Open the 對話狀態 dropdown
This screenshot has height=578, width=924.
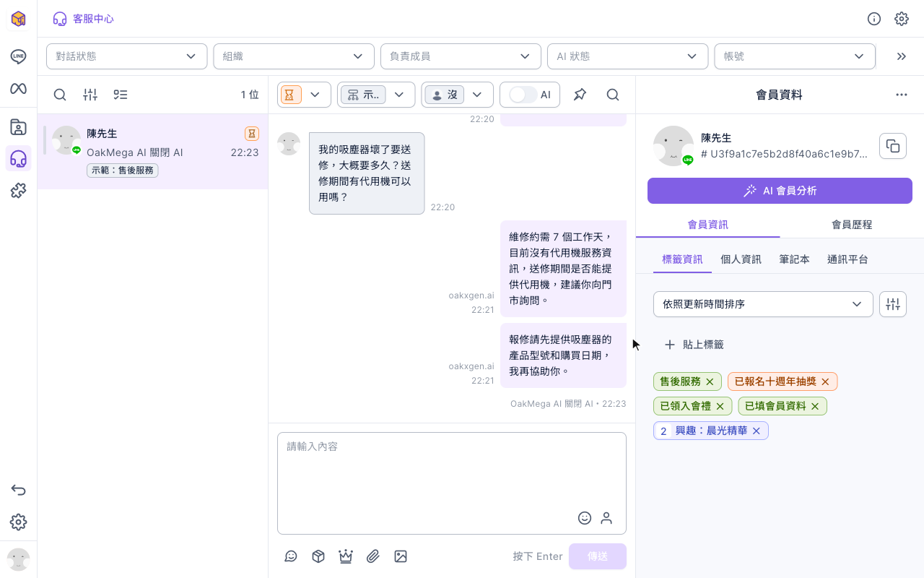coord(126,56)
